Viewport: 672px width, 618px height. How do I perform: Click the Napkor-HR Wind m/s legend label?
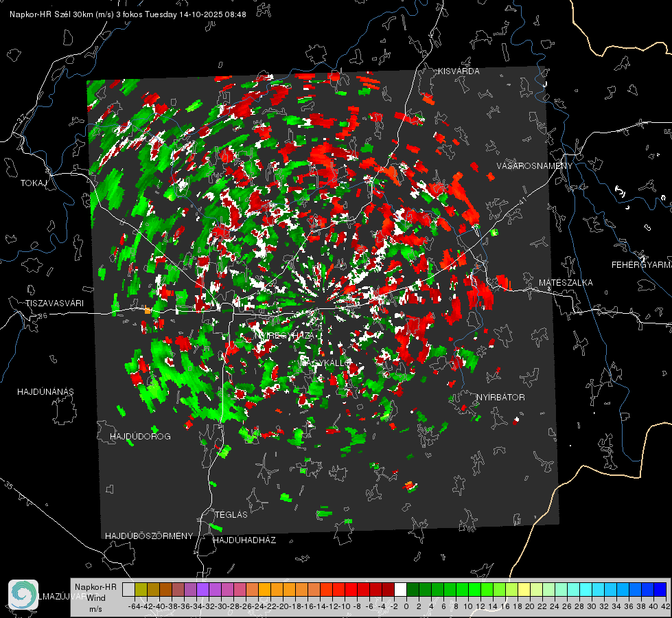coord(95,597)
